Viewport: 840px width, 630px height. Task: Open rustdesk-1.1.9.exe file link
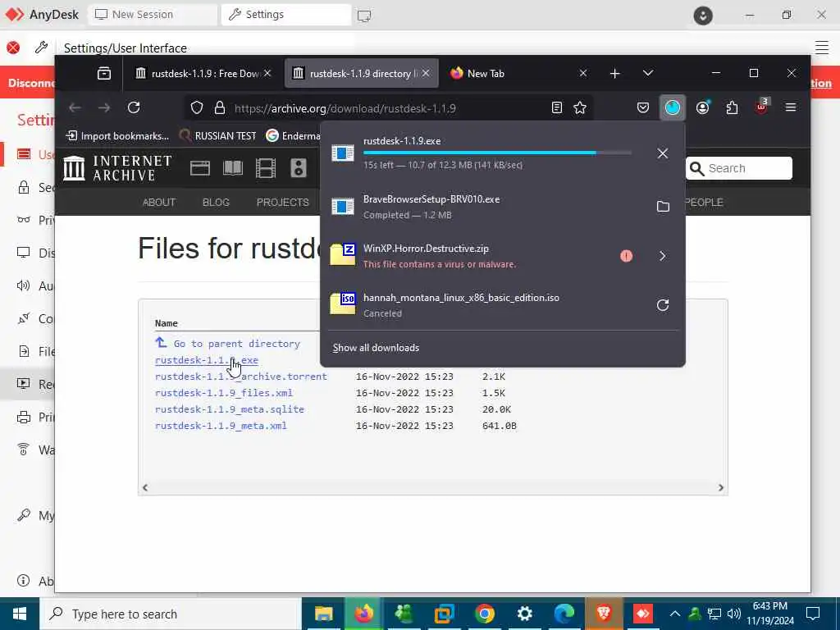[x=207, y=360]
